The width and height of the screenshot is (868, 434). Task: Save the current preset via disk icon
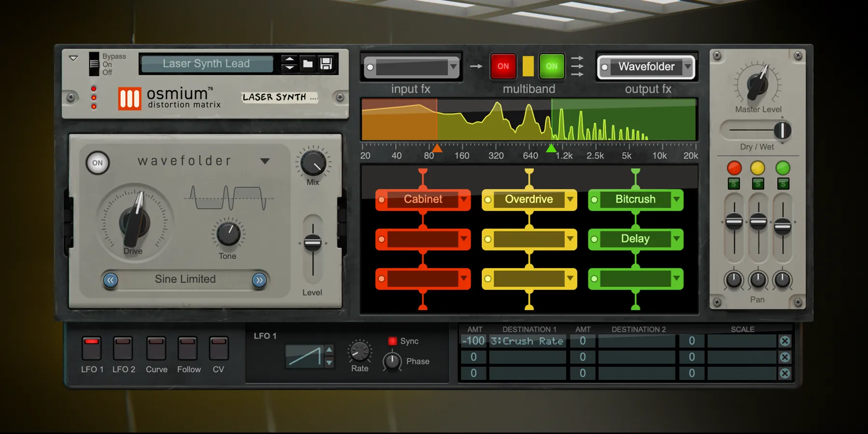327,63
